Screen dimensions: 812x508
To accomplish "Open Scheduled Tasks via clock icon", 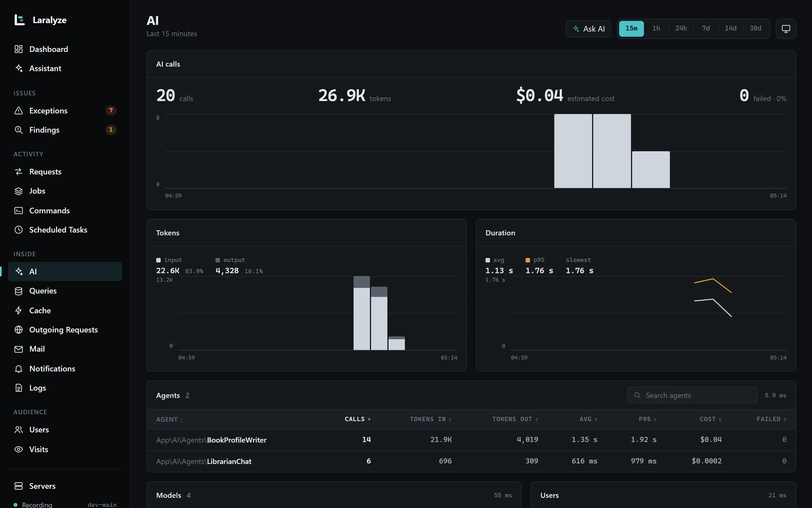I will pos(18,230).
